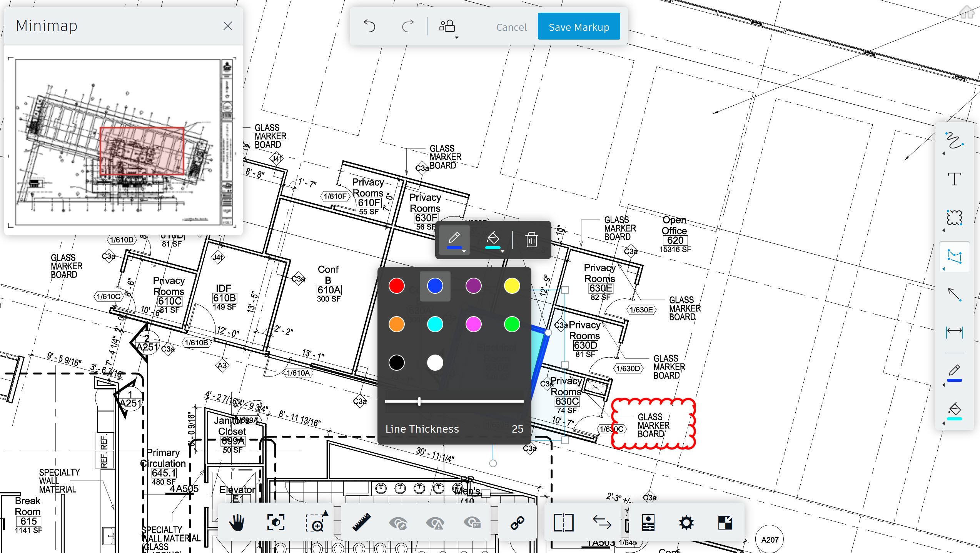The height and width of the screenshot is (553, 980).
Task: Select the Arrow markup tool
Action: [x=954, y=295]
